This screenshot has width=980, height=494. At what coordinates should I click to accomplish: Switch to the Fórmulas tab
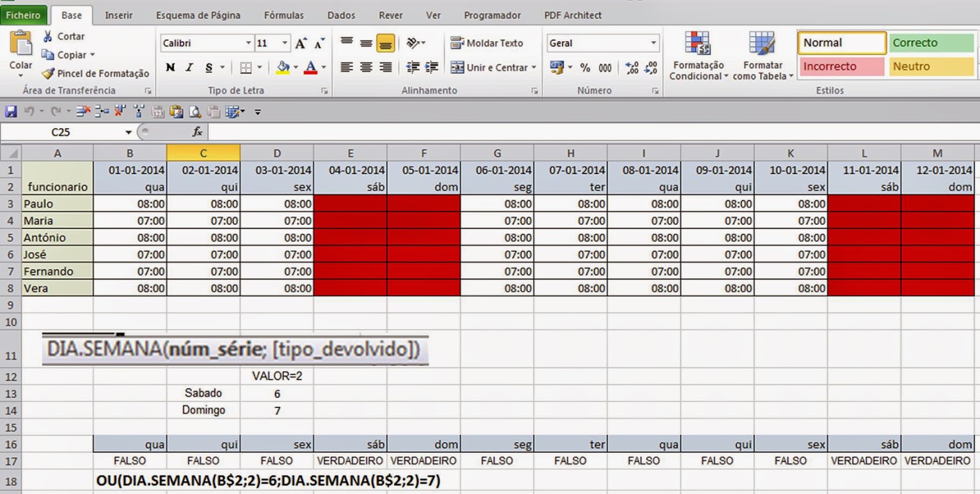click(284, 15)
